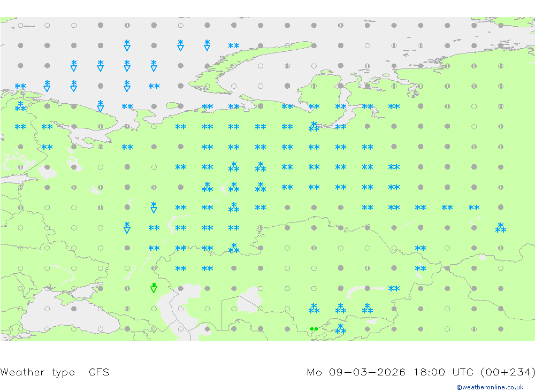This screenshot has height=392, width=535.
Task: Click the "18:00 UTC" time text
Action: tap(444, 372)
